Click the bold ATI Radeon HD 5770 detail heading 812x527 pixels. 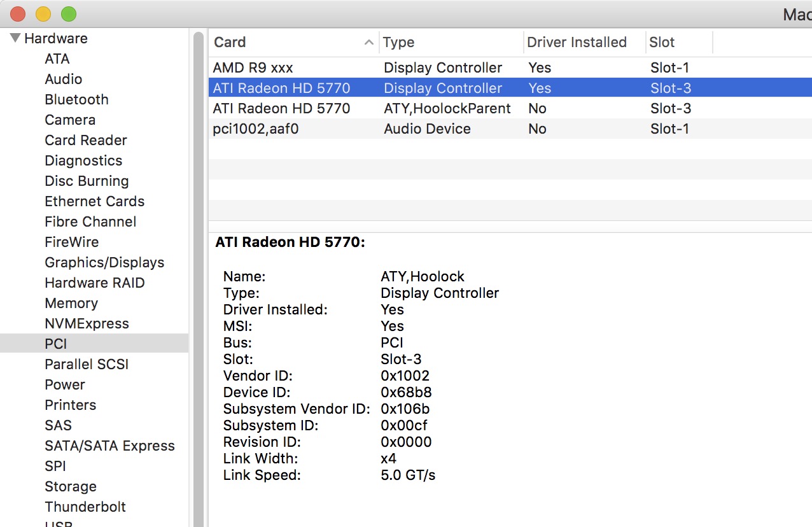click(290, 242)
